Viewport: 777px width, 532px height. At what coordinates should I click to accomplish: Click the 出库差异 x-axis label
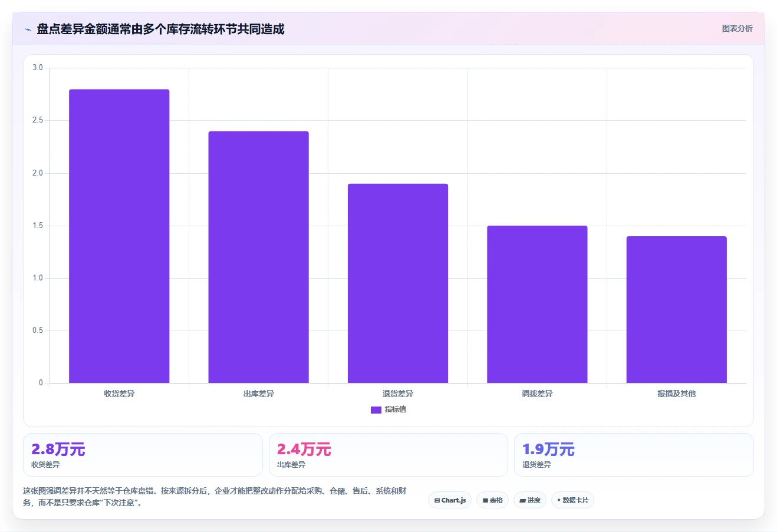pyautogui.click(x=258, y=394)
